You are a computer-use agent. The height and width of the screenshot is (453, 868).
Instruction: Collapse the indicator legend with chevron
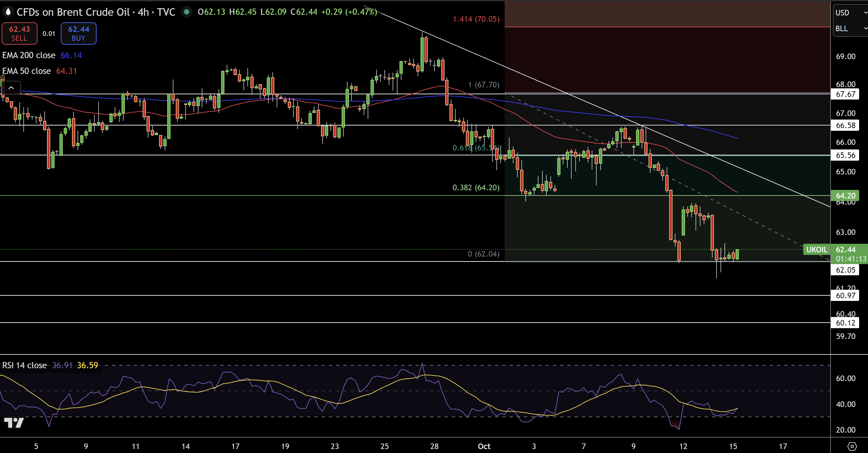tap(11, 88)
